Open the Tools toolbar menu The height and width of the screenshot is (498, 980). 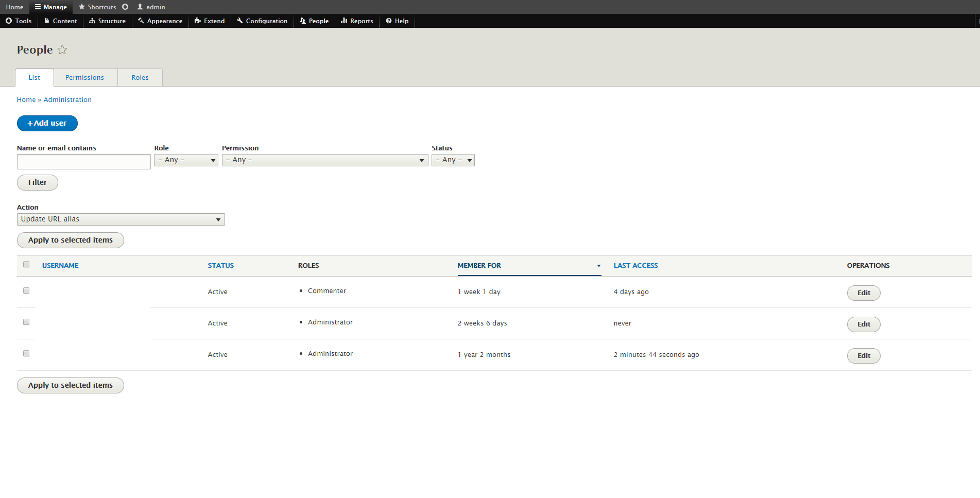[x=19, y=21]
